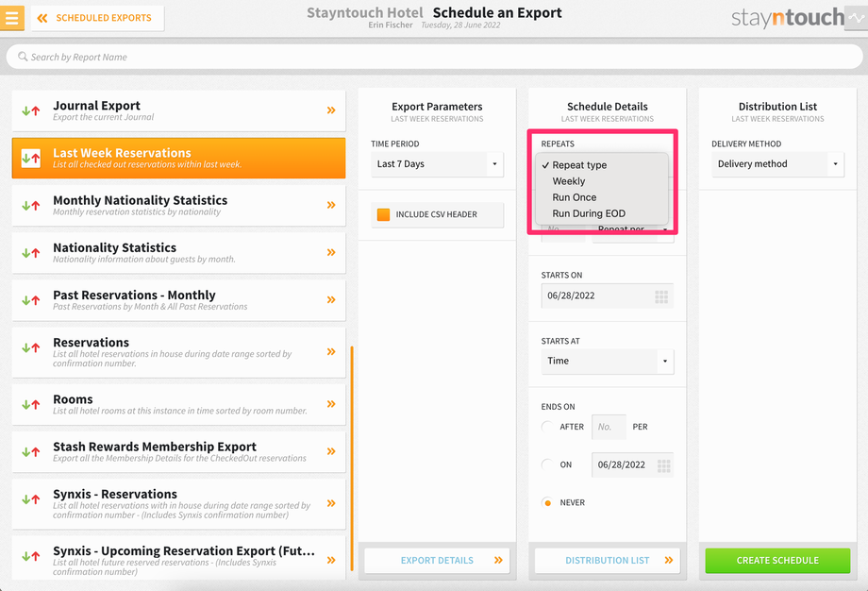
Task: Open the Delivery method dropdown
Action: 777,164
